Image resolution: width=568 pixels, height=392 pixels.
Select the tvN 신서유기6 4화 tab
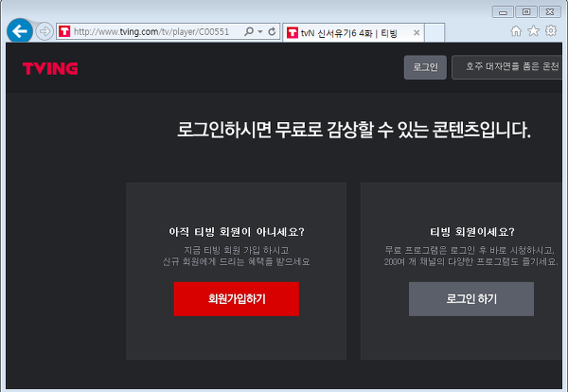(353, 33)
